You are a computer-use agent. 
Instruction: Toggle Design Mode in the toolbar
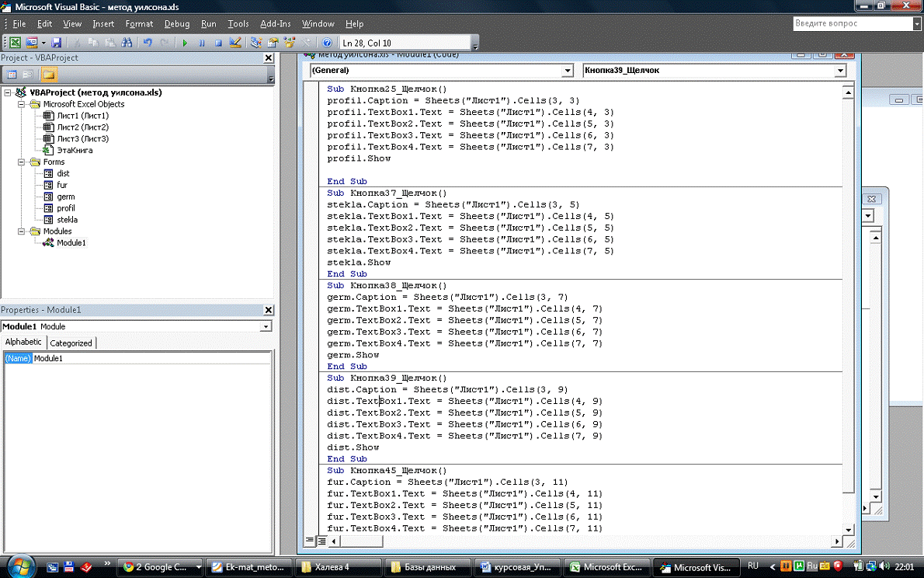(x=236, y=43)
